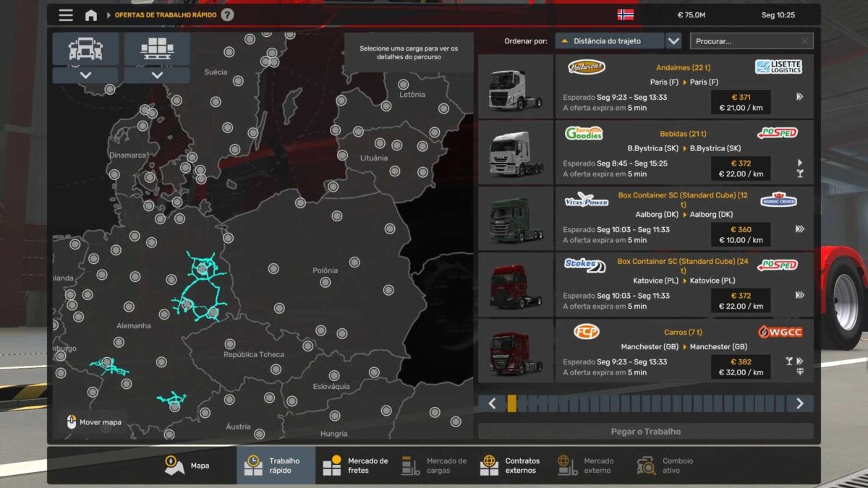Open the hamburger main menu

point(66,15)
